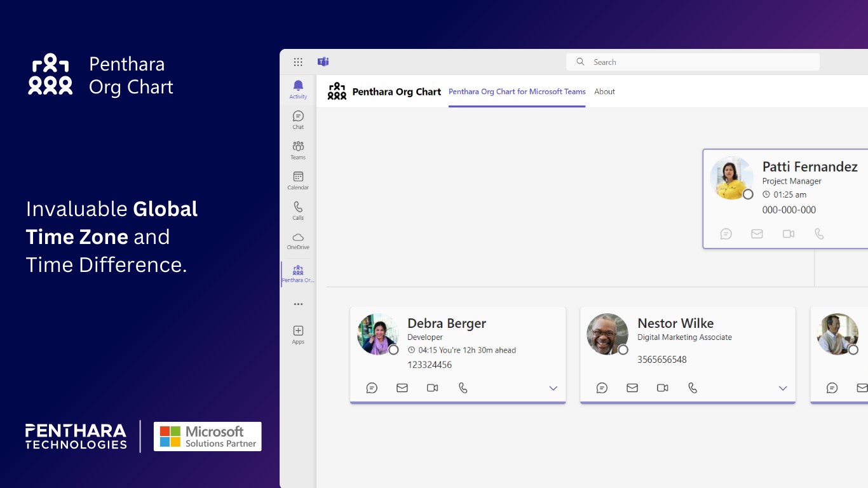The height and width of the screenshot is (488, 868).
Task: Click Patti Fernandez's profile photo
Action: pos(732,178)
